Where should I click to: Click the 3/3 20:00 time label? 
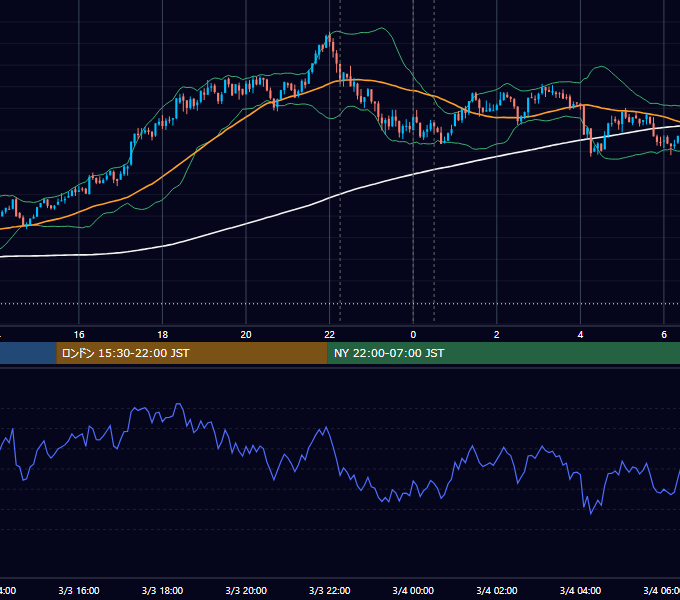tap(246, 590)
